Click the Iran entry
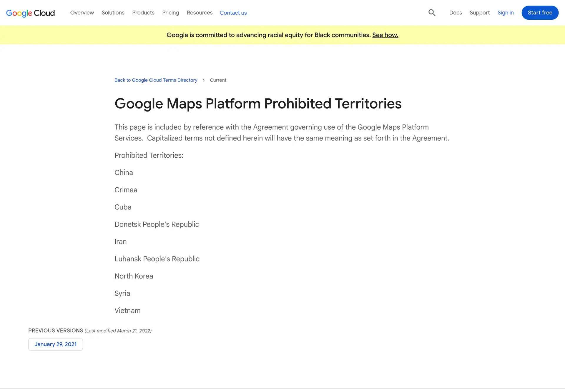The image size is (565, 392). click(x=120, y=242)
